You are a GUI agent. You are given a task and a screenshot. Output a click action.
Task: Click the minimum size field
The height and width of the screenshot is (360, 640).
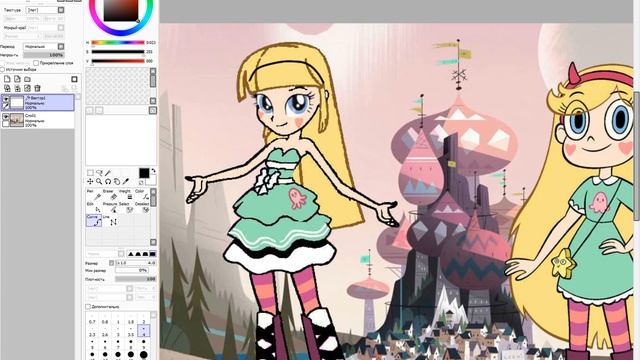[x=131, y=270]
